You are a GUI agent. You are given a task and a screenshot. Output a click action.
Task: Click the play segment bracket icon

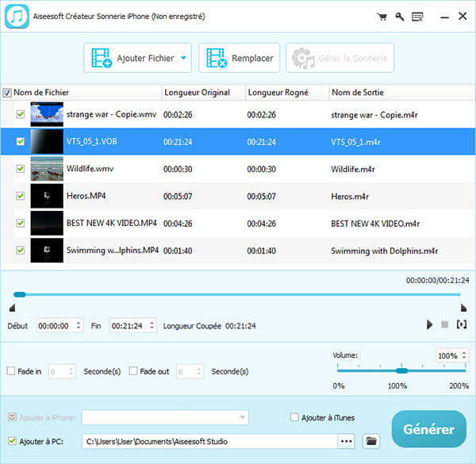[x=462, y=324]
